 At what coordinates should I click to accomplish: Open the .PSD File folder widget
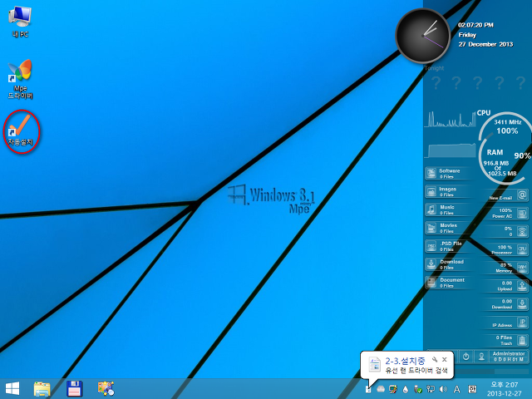coord(448,246)
